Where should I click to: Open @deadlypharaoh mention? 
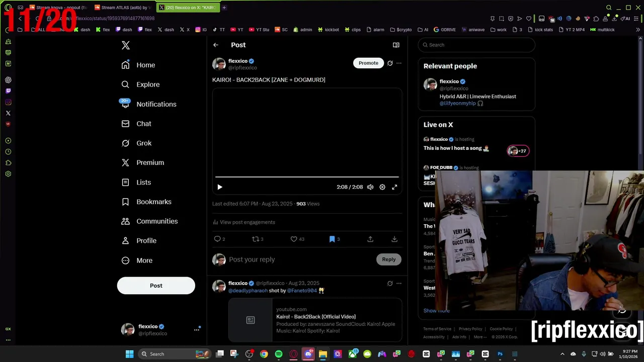click(248, 291)
